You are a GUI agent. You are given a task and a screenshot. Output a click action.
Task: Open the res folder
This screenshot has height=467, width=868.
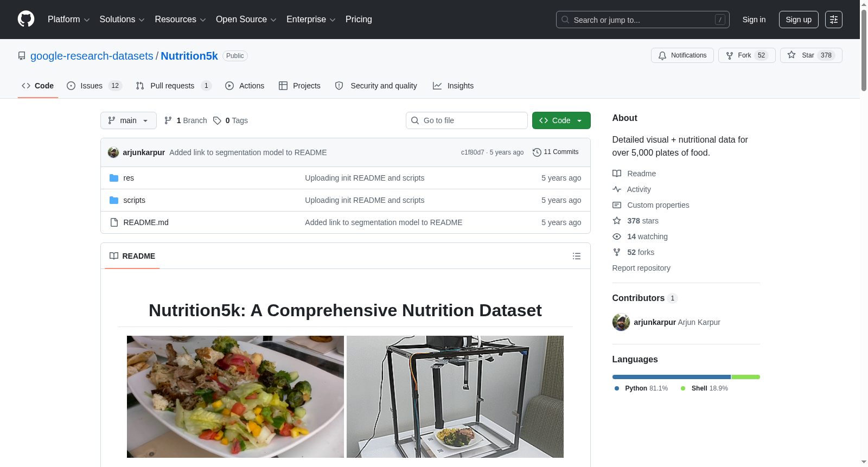(x=129, y=178)
